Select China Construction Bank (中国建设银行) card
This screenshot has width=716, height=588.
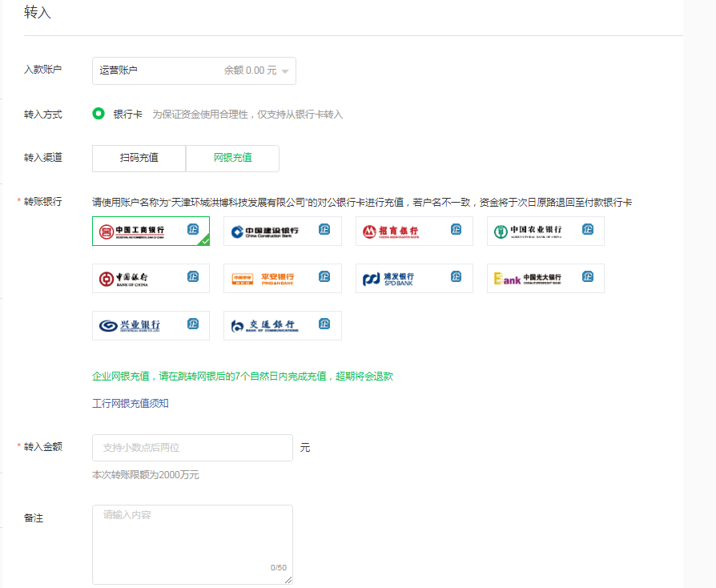point(282,232)
